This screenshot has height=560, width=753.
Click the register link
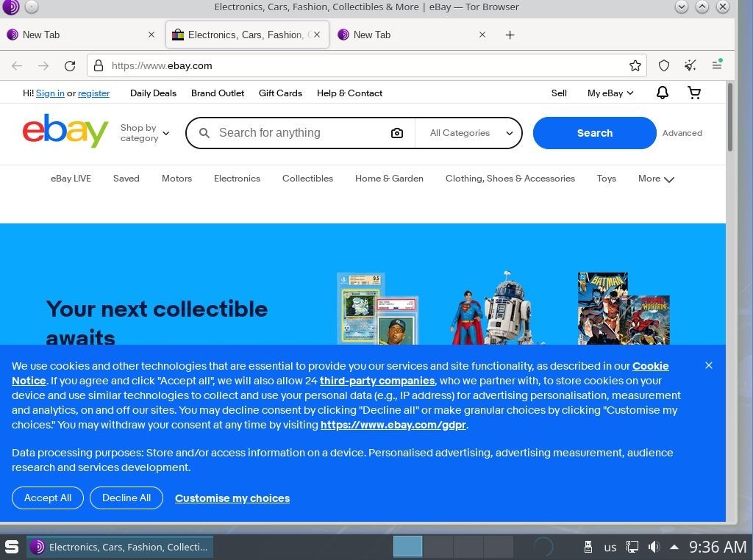point(93,93)
